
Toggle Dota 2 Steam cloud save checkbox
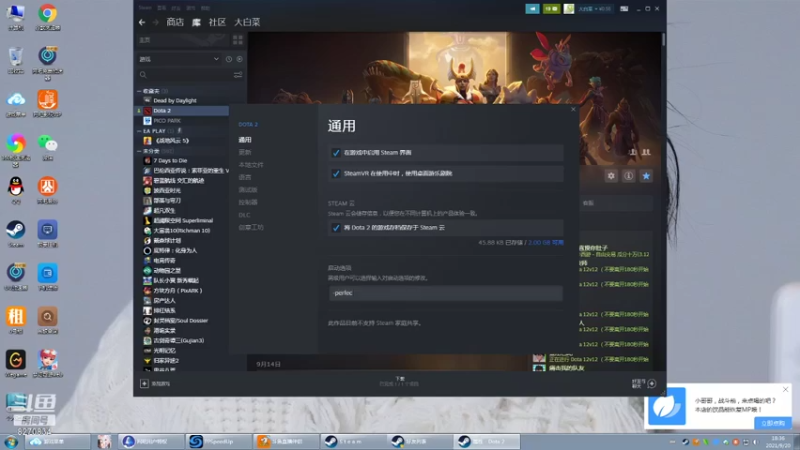point(336,228)
